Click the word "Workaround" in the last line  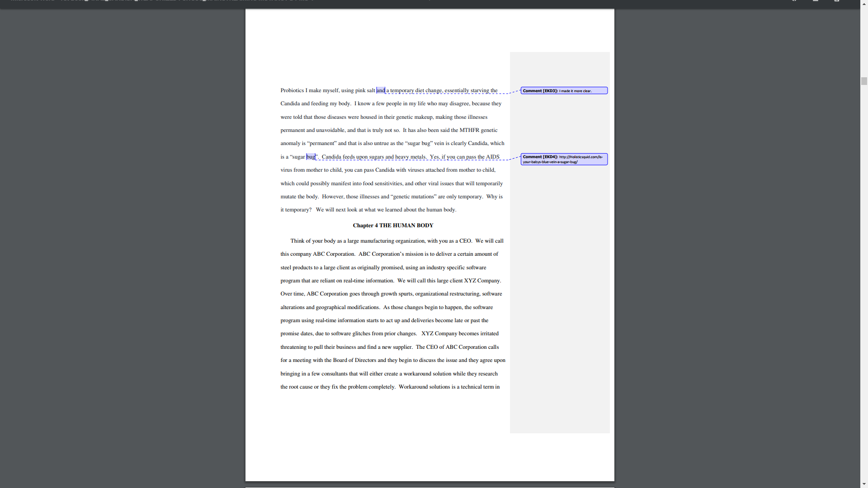pos(413,387)
